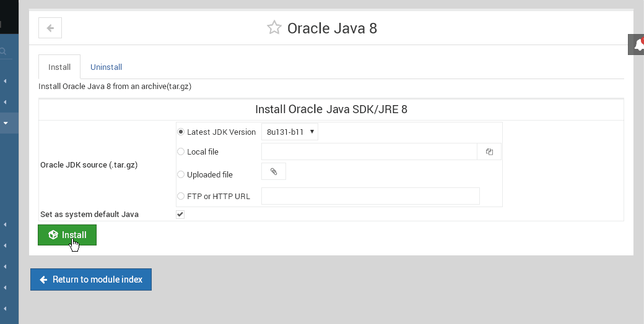Click sidebar search magnifier icon

click(x=3, y=51)
